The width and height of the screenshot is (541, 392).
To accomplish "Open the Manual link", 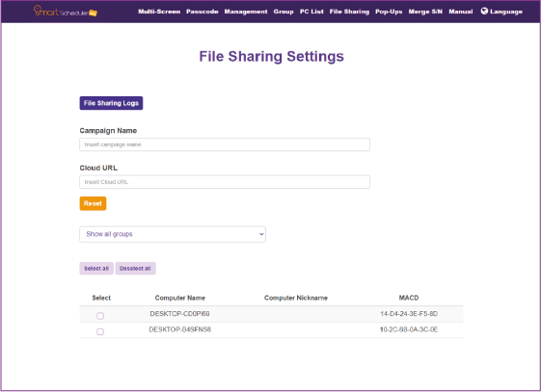I will tap(461, 12).
